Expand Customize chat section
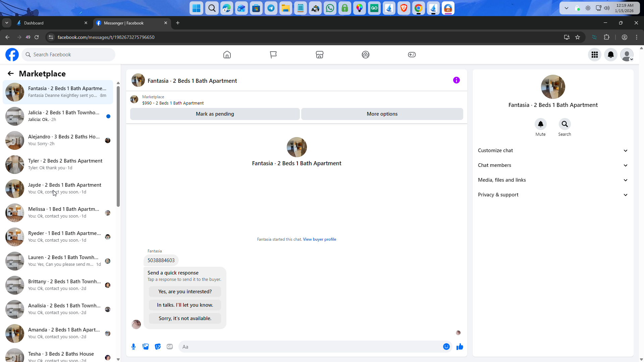 pos(553,150)
